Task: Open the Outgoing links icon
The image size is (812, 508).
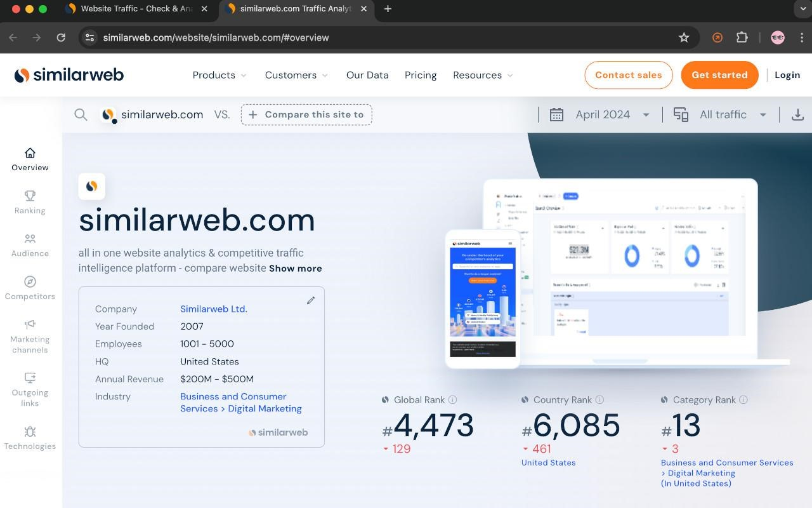Action: [30, 378]
